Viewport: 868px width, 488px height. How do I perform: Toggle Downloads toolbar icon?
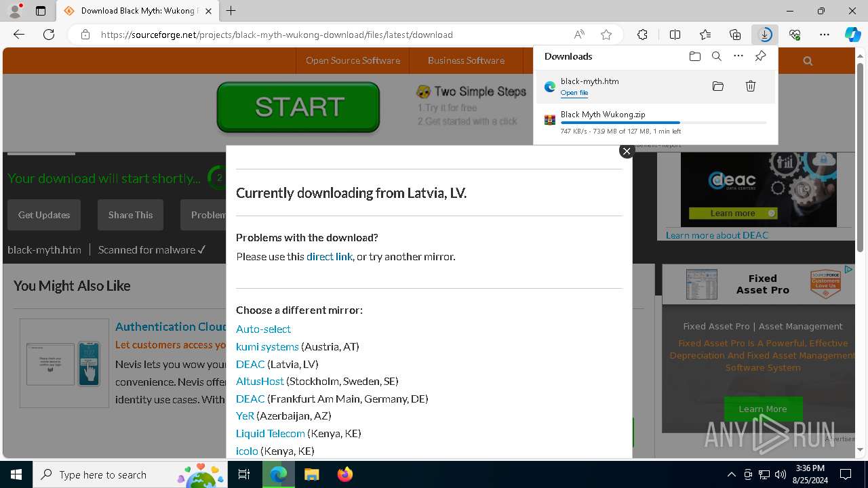coord(765,35)
